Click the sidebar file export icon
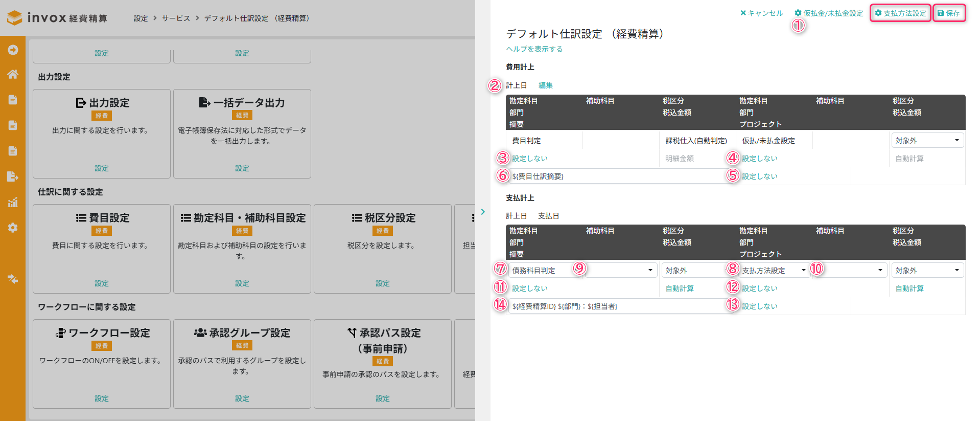980x421 pixels. (x=13, y=176)
